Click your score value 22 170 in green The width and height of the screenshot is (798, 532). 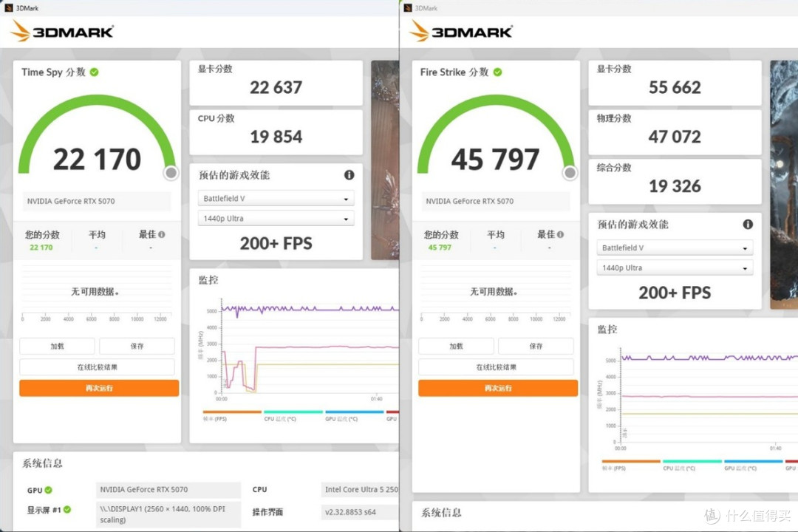41,248
